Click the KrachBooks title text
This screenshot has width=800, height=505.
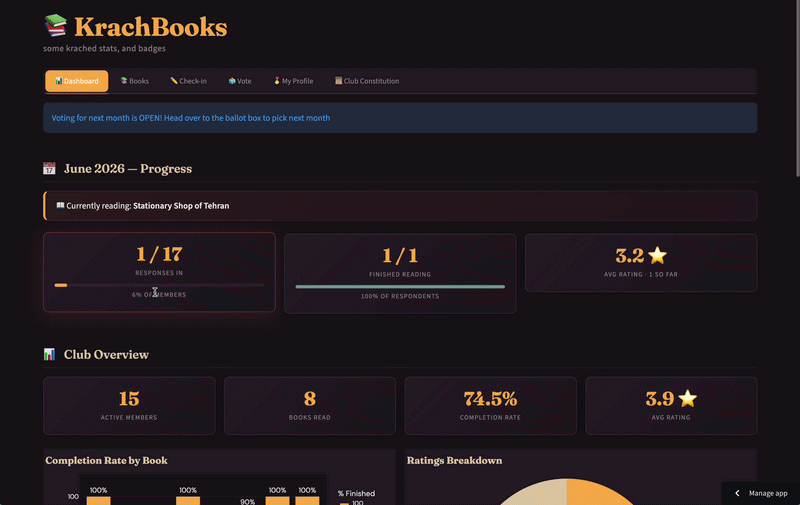click(x=151, y=27)
